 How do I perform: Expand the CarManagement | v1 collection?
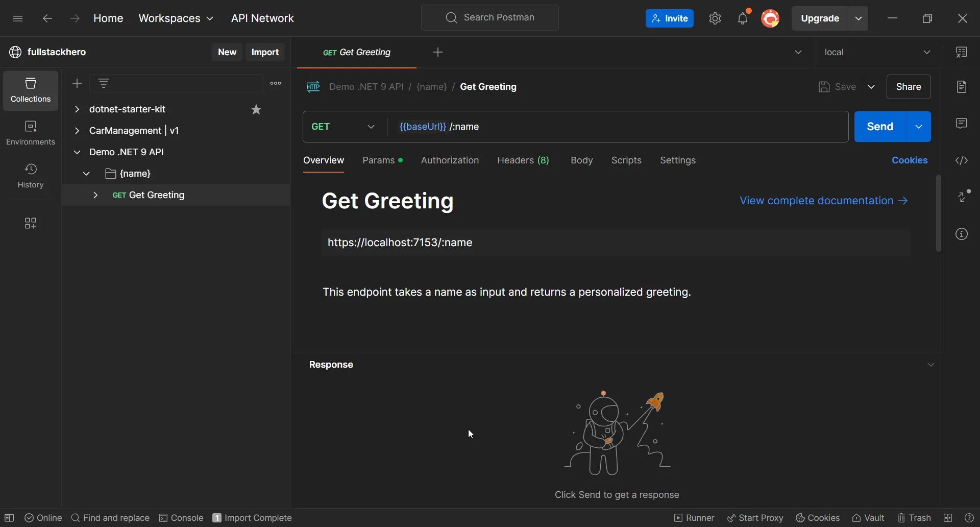tap(77, 131)
